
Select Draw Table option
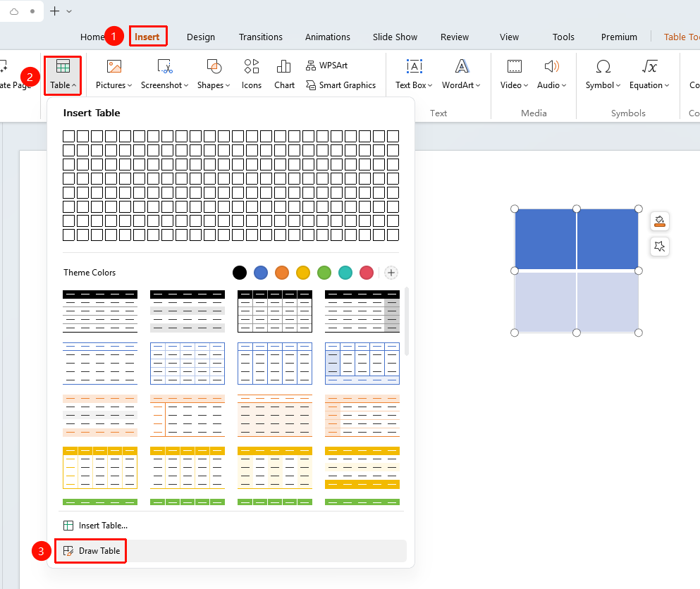pyautogui.click(x=231, y=551)
